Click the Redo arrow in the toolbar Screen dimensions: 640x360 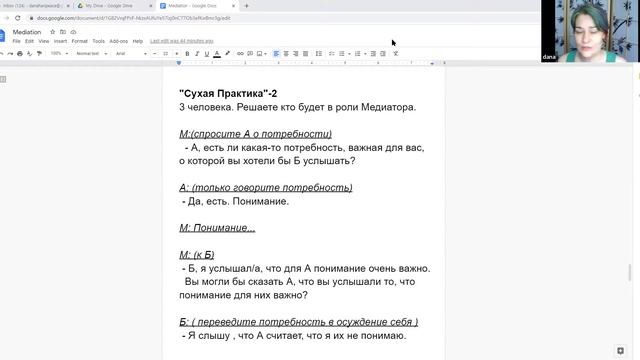[10, 53]
